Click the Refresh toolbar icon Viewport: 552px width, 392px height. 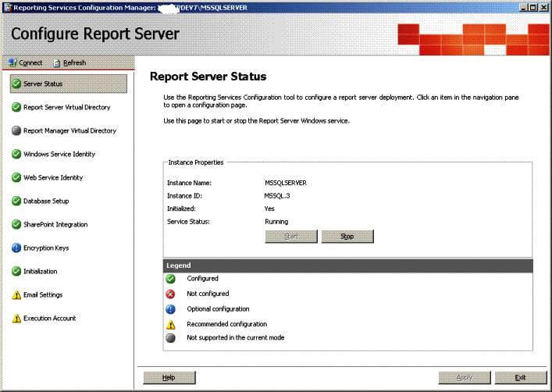(x=57, y=63)
